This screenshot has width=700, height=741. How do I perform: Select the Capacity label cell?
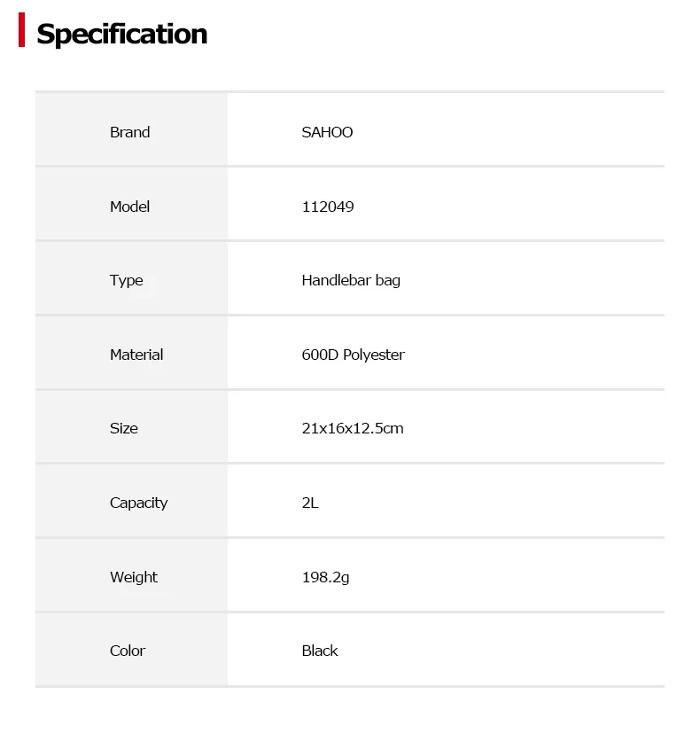coord(131,501)
